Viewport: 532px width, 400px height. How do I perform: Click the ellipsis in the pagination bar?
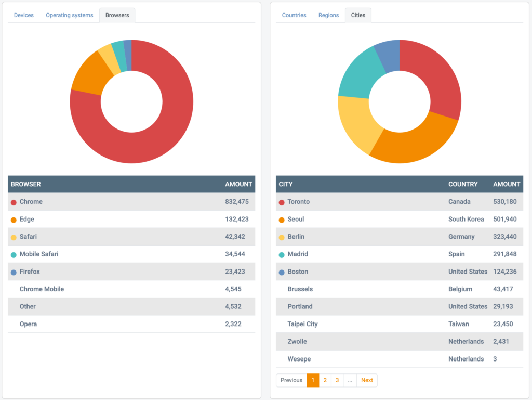click(x=350, y=380)
